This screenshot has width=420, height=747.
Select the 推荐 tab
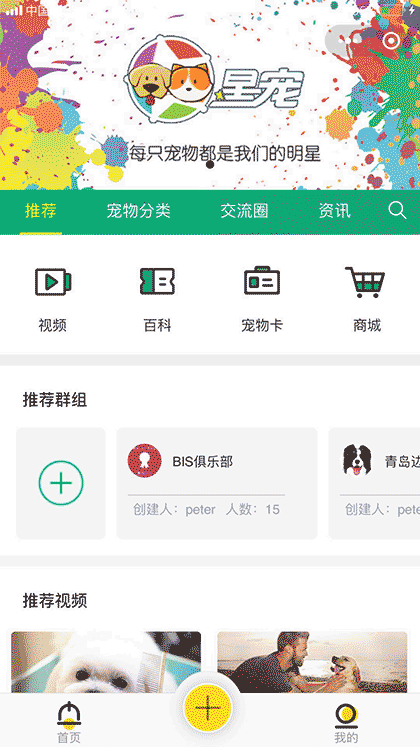click(40, 211)
